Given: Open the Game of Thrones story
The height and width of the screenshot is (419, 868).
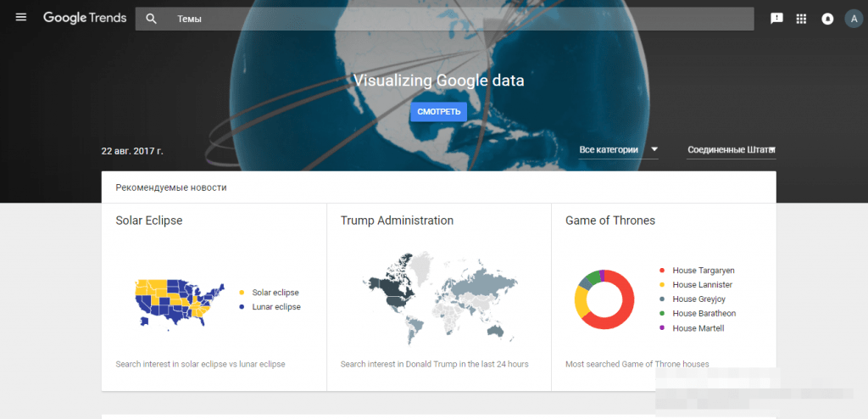Looking at the screenshot, I should (610, 221).
